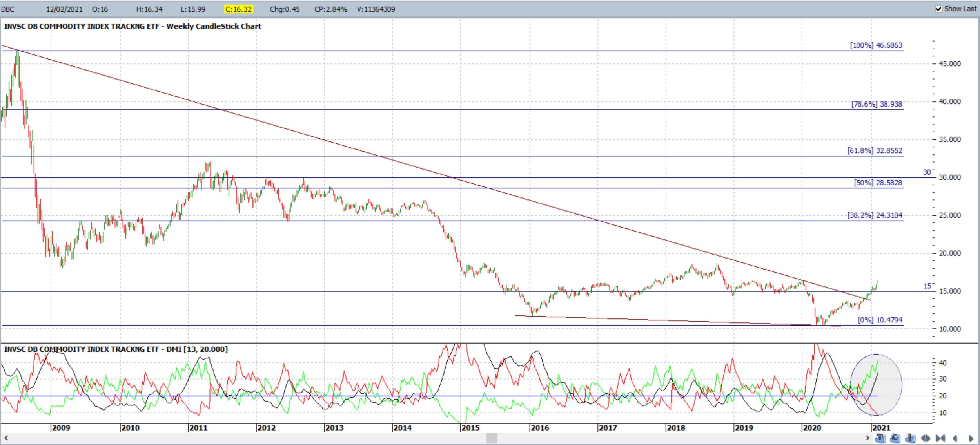Click the 12/02/2021 date in header
980x445 pixels.
[x=64, y=9]
